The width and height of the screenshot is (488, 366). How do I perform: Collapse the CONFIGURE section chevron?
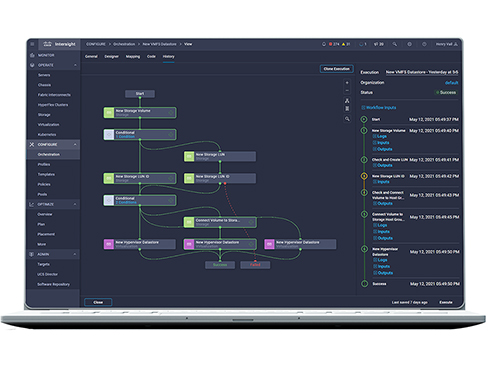point(75,144)
